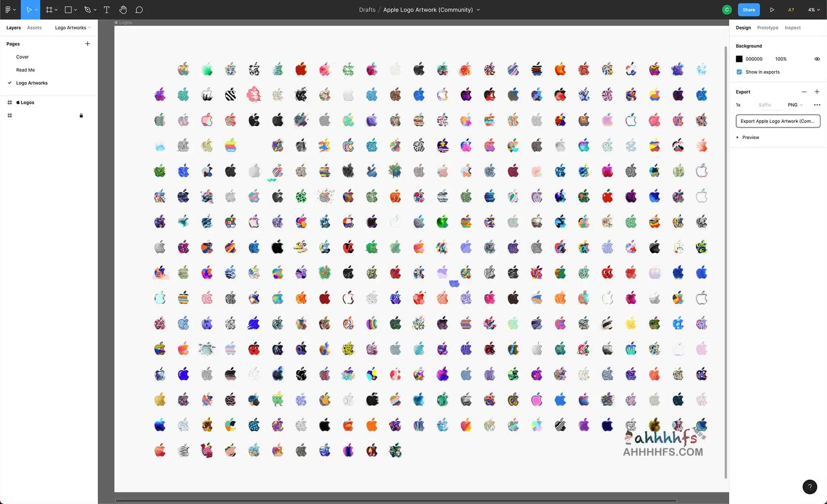The height and width of the screenshot is (504, 827).
Task: Switch to the Prototype tab
Action: tap(767, 27)
